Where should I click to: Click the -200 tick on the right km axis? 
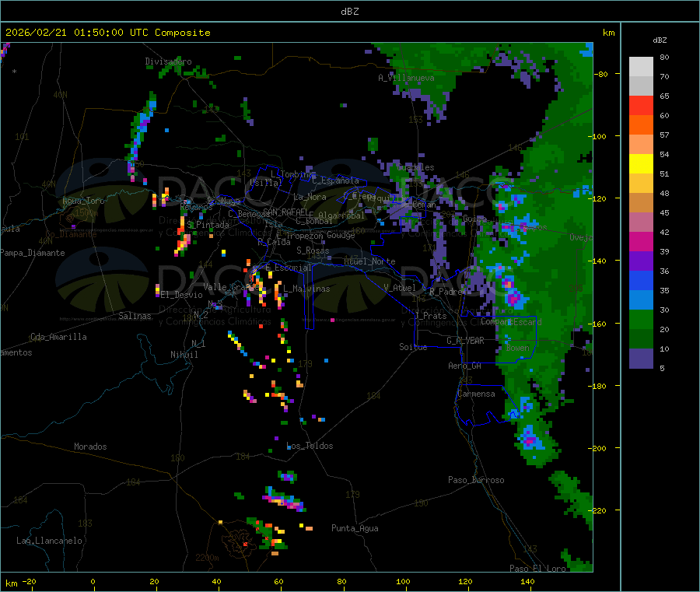point(597,448)
